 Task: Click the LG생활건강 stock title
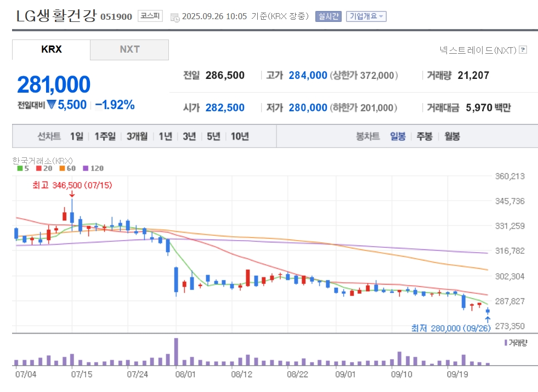click(x=56, y=16)
